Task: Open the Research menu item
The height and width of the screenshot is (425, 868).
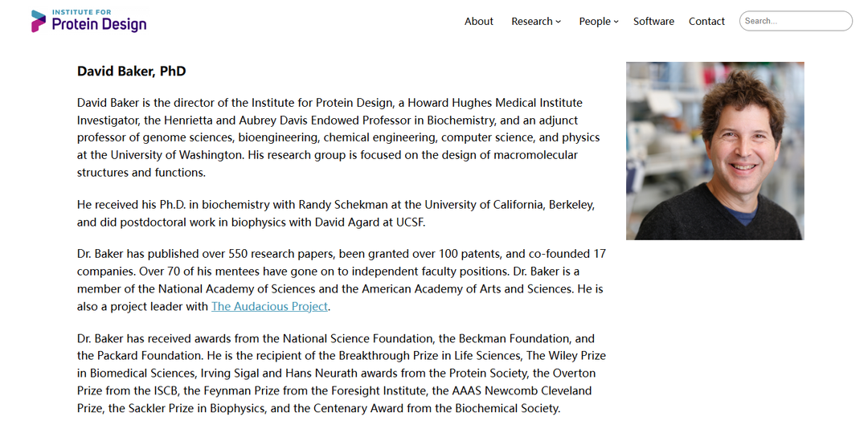Action: coord(531,22)
